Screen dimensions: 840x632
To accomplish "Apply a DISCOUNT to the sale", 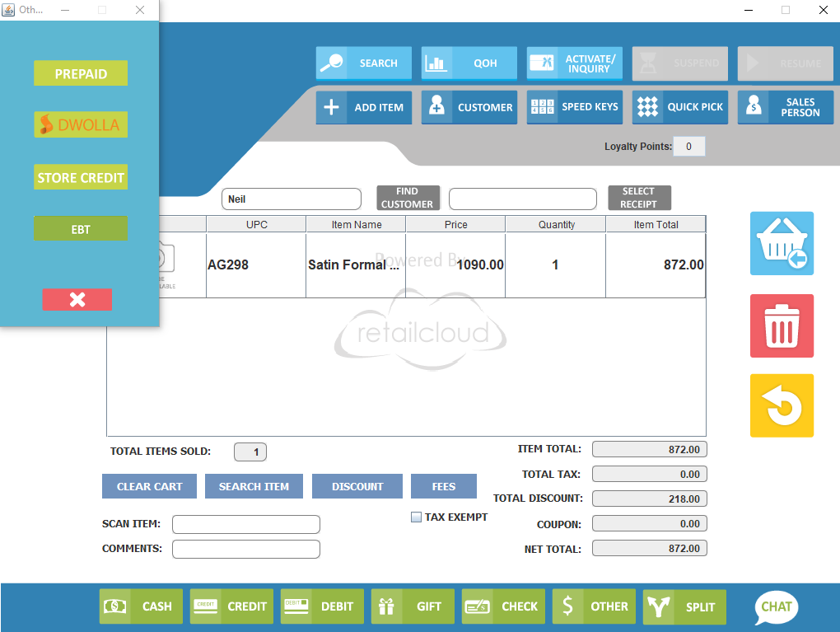I will (357, 486).
